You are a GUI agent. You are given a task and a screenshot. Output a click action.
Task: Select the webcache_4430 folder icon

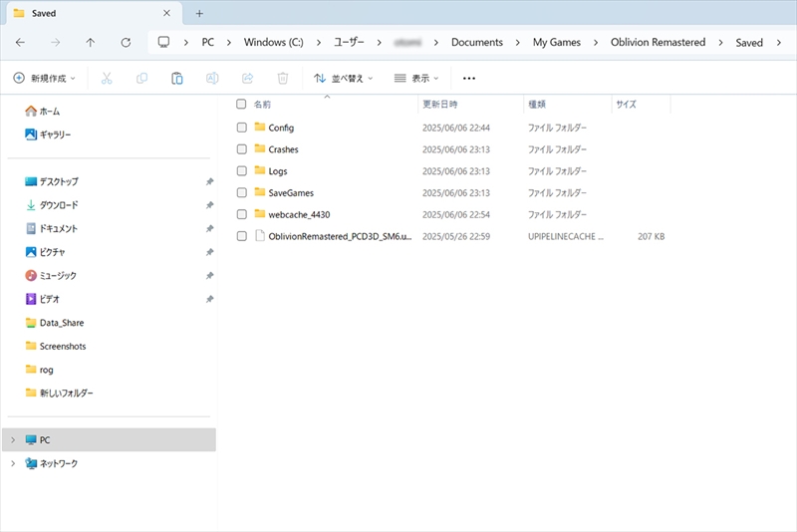[x=260, y=214]
